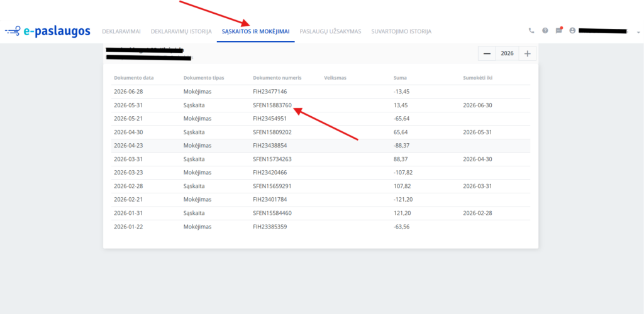Click the amount -65,64
Viewport: 644px width, 314px height.
401,119
